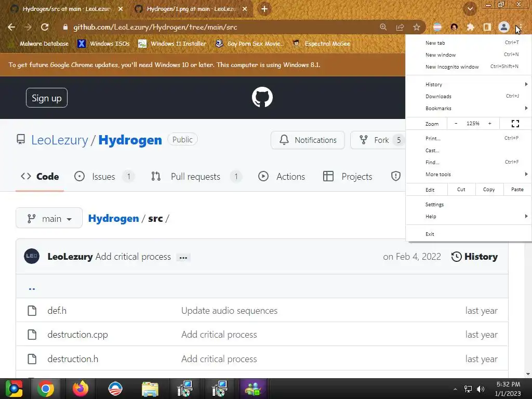Increase zoom with the plus button
Viewport: 532px width, 399px height.
(x=489, y=124)
